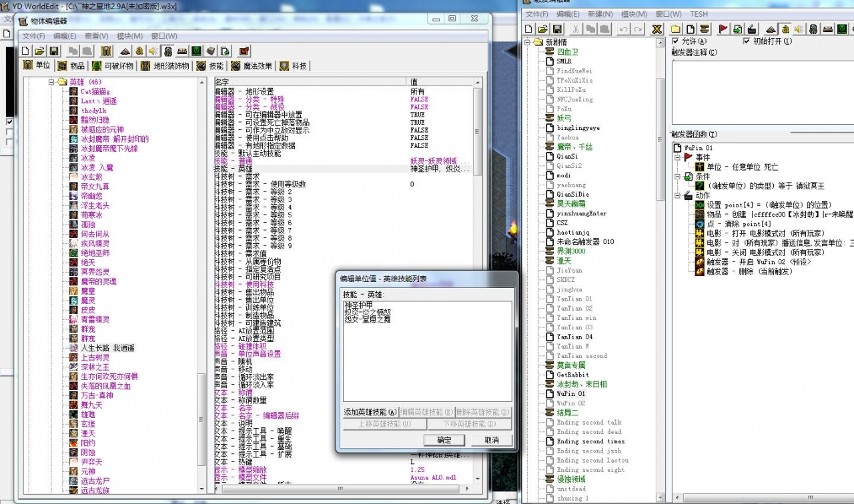The image size is (854, 504).
Task: Select the GetRabbit trigger
Action: click(x=572, y=375)
